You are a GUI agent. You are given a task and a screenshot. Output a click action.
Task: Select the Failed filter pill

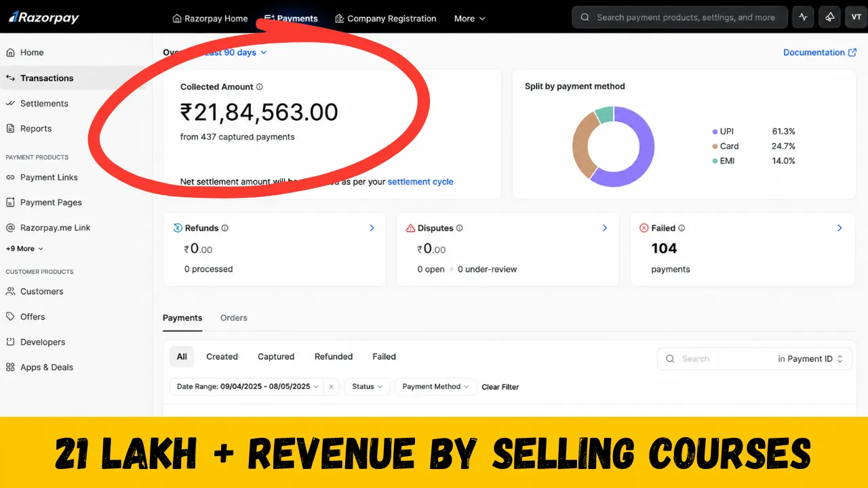tap(384, 357)
